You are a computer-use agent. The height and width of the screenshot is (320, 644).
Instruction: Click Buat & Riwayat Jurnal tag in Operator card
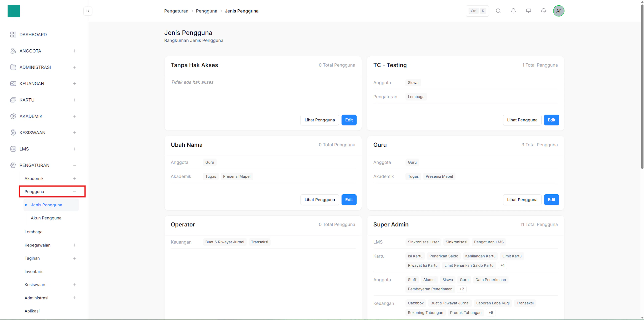click(225, 242)
